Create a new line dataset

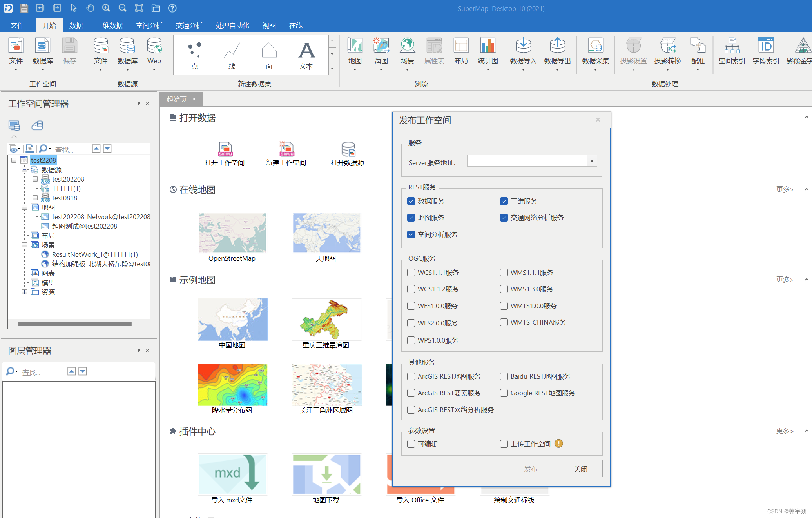coord(232,55)
